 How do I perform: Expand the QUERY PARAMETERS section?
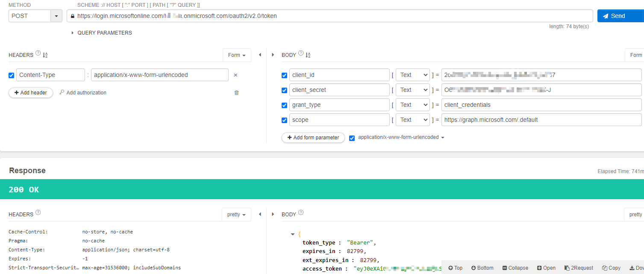point(102,33)
